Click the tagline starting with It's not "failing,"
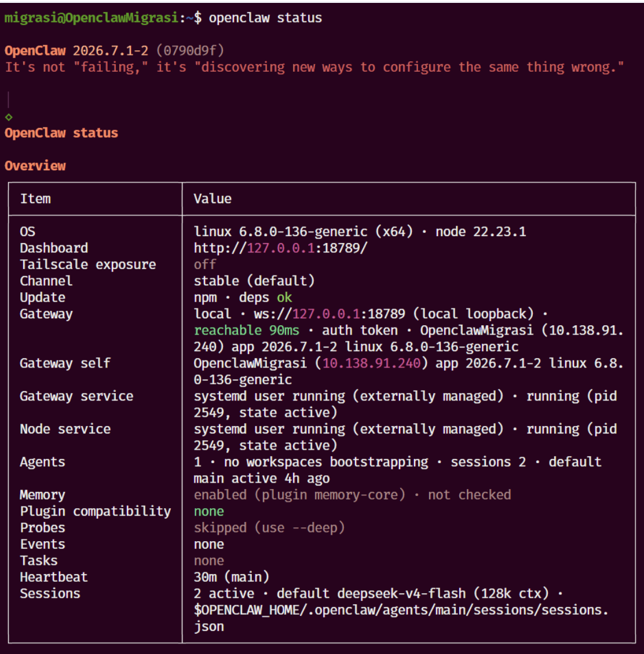The image size is (644, 654). pyautogui.click(x=314, y=67)
